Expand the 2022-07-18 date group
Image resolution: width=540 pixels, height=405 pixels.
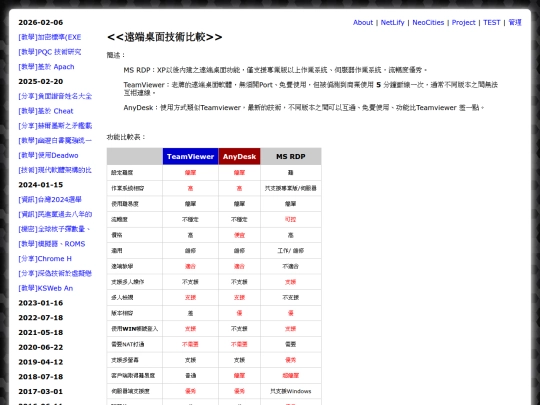click(41, 318)
